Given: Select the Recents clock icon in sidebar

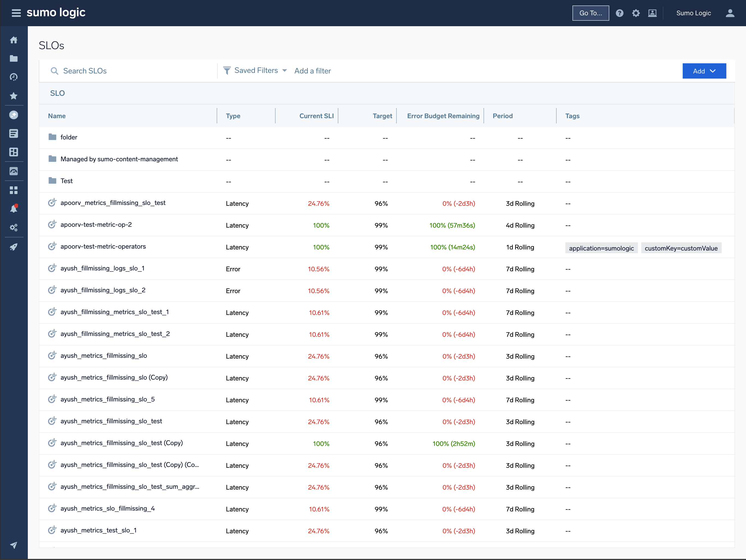Looking at the screenshot, I should (14, 77).
